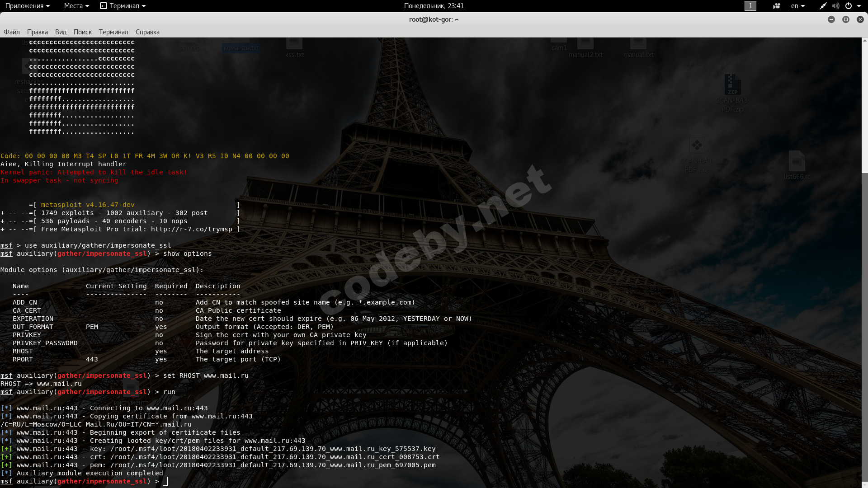Click the screen recorder camera icon
Viewport: 868px width, 488px height.
tap(776, 6)
